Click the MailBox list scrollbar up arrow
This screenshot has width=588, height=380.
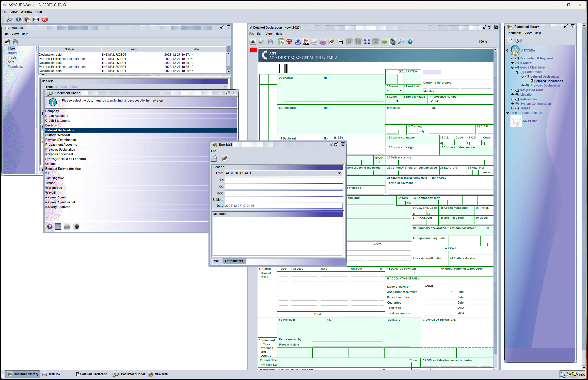tap(229, 54)
